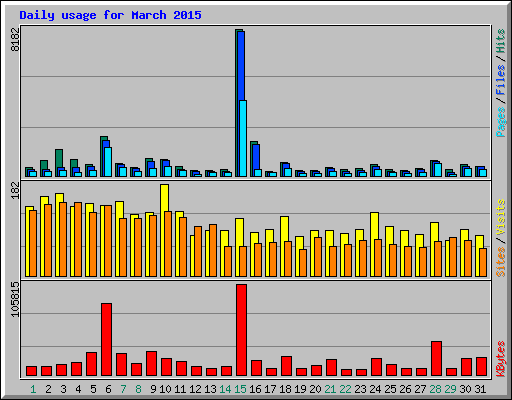
Task: Click day 28 on the x-axis
Action: pos(435,389)
